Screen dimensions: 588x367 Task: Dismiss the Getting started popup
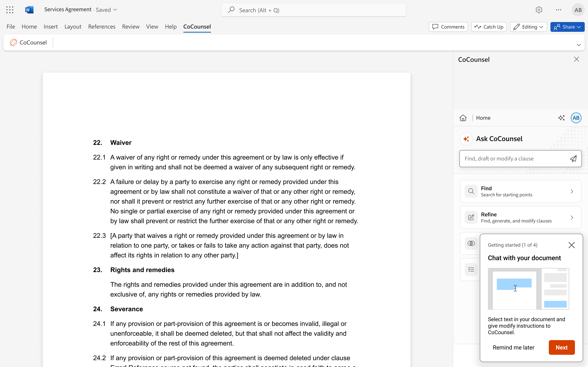click(572, 245)
